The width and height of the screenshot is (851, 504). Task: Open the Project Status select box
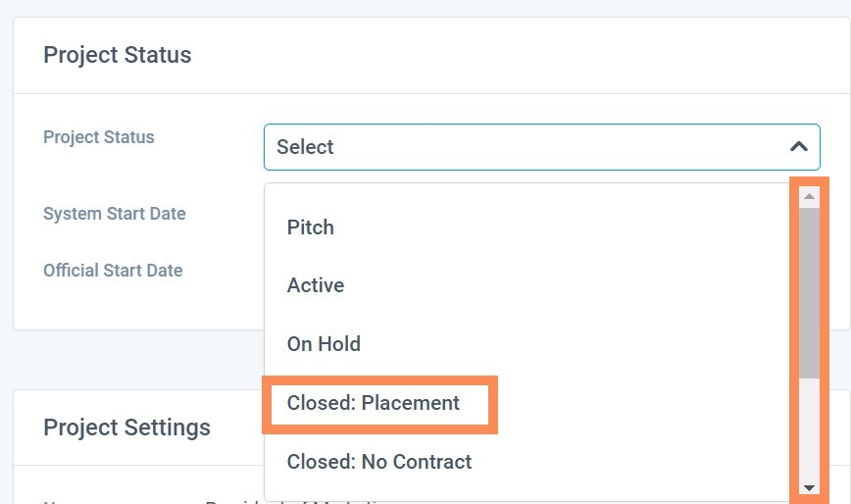(541, 147)
